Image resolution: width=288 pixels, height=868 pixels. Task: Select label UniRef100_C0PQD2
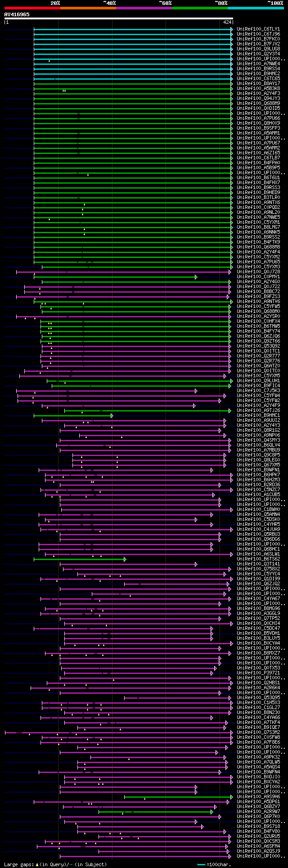pos(258,207)
